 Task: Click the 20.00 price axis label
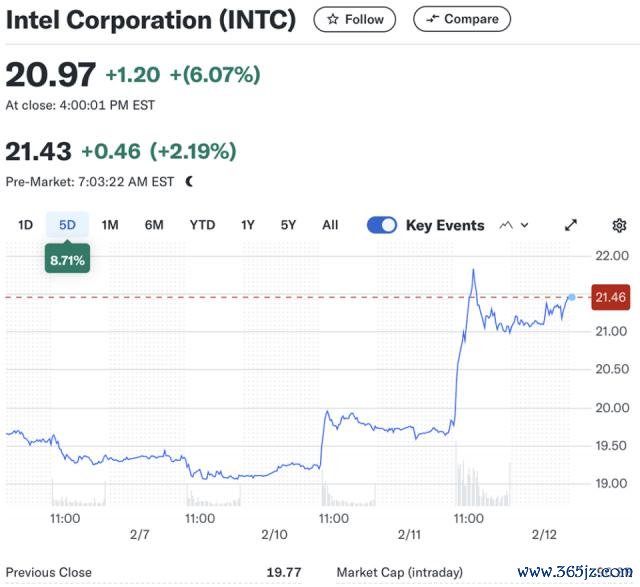pos(611,407)
